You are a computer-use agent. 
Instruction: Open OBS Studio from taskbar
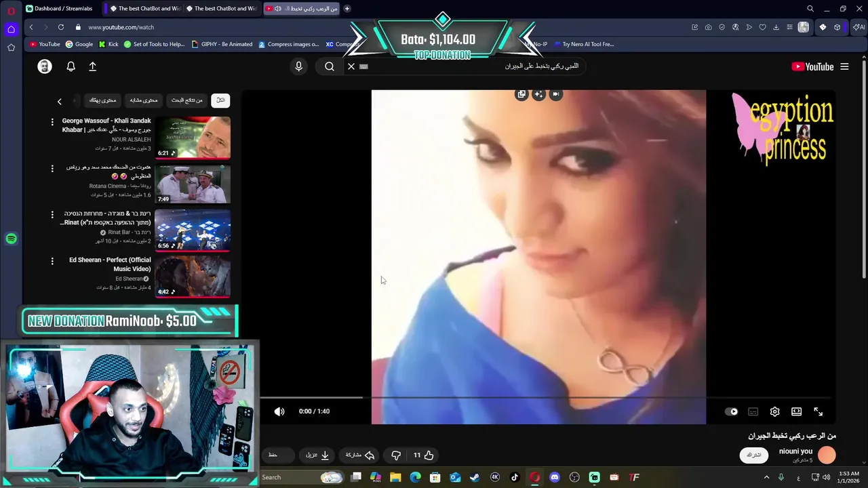click(x=574, y=477)
